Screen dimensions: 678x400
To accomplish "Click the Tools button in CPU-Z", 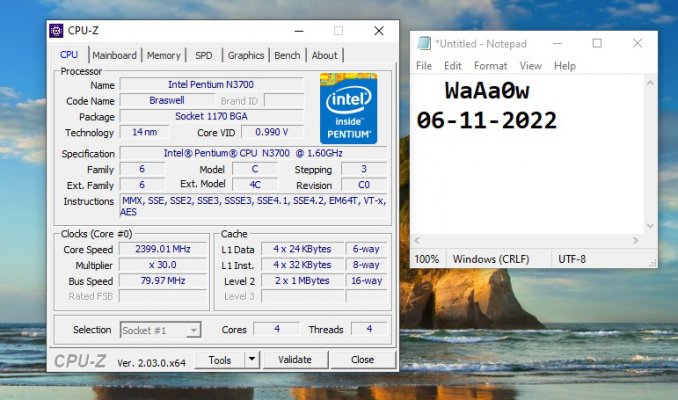I will [220, 360].
